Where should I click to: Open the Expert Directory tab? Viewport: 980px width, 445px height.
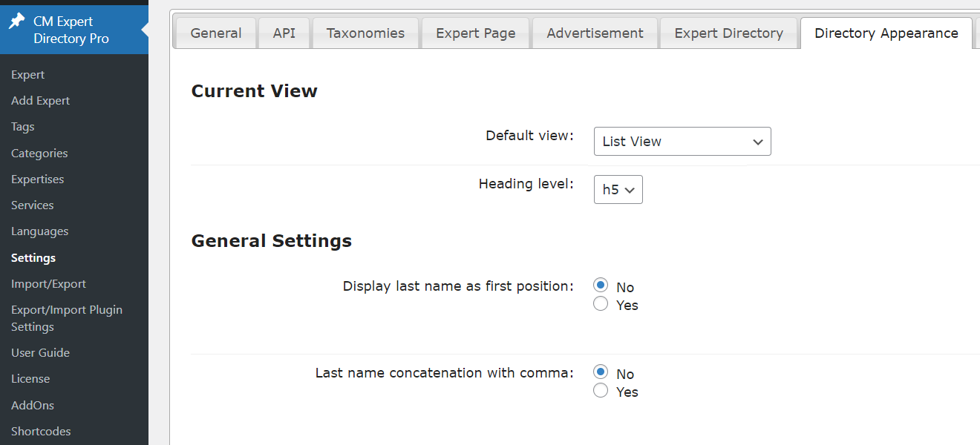click(728, 33)
